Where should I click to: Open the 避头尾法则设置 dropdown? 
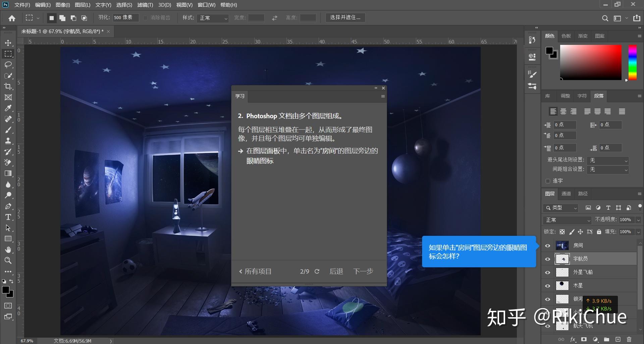click(608, 160)
